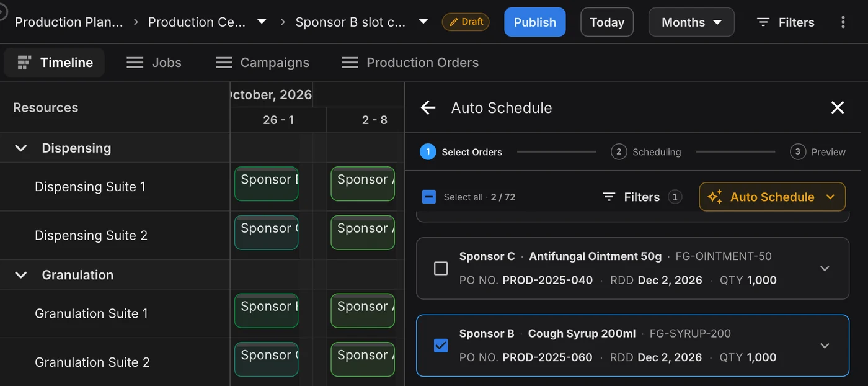Click step 1 Select Orders
This screenshot has width=868, height=386.
pyautogui.click(x=461, y=151)
